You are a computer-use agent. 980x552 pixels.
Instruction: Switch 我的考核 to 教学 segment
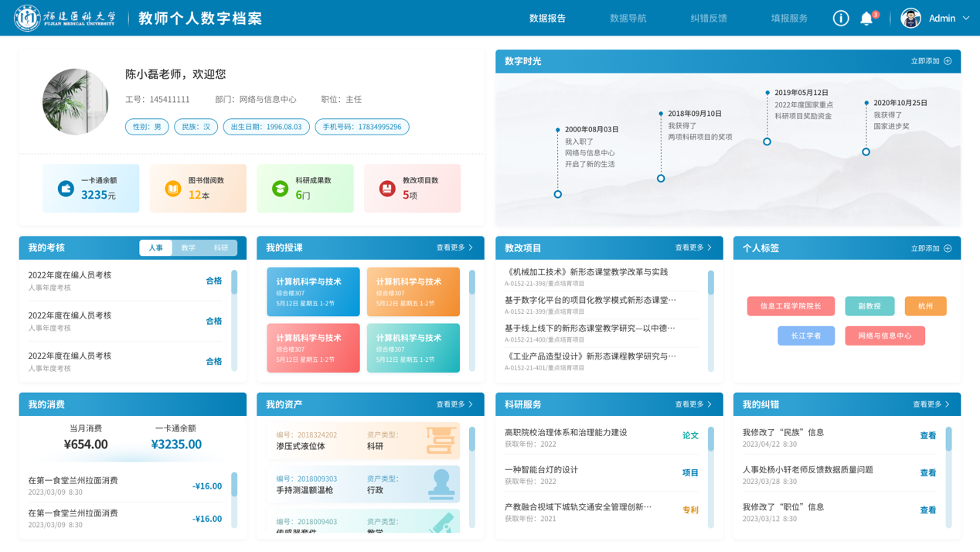189,248
